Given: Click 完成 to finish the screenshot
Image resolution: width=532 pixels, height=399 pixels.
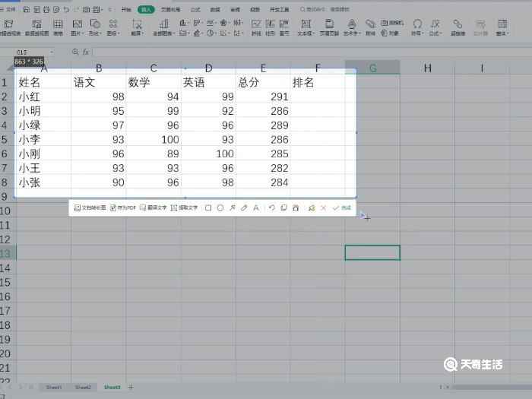Looking at the screenshot, I should pos(342,207).
